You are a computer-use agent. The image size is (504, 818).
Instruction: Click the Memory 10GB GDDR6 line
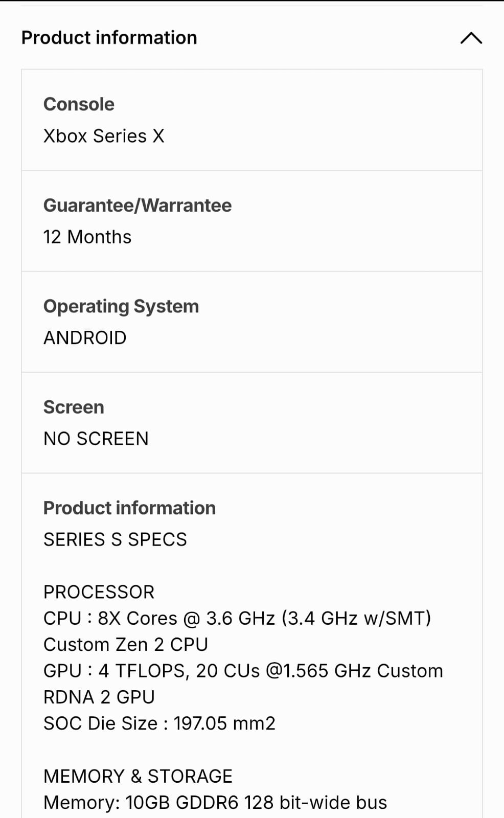215,803
